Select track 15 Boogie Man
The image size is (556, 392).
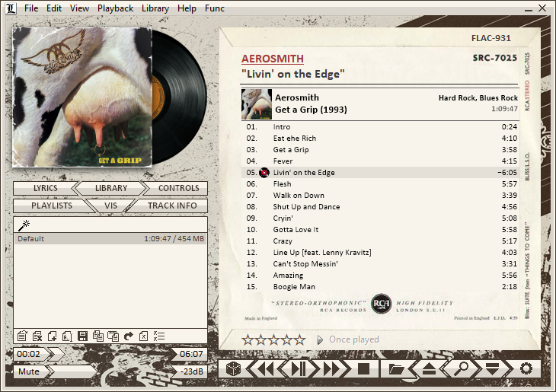click(382, 286)
